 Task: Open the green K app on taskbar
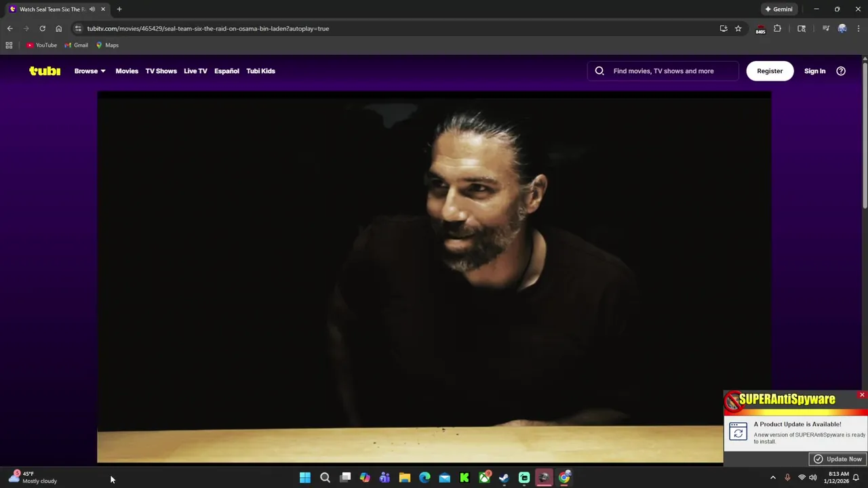[465, 478]
